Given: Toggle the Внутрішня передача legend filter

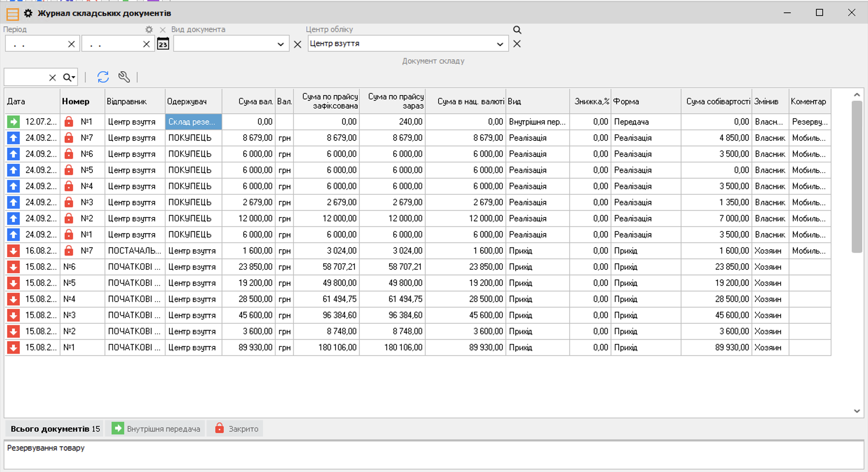Looking at the screenshot, I should click(x=156, y=429).
